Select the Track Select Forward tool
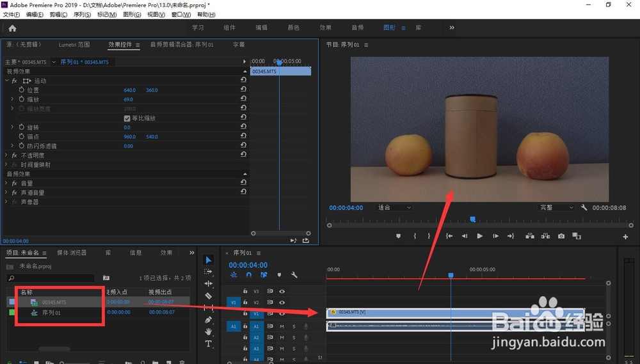The image size is (640, 364). pyautogui.click(x=208, y=271)
